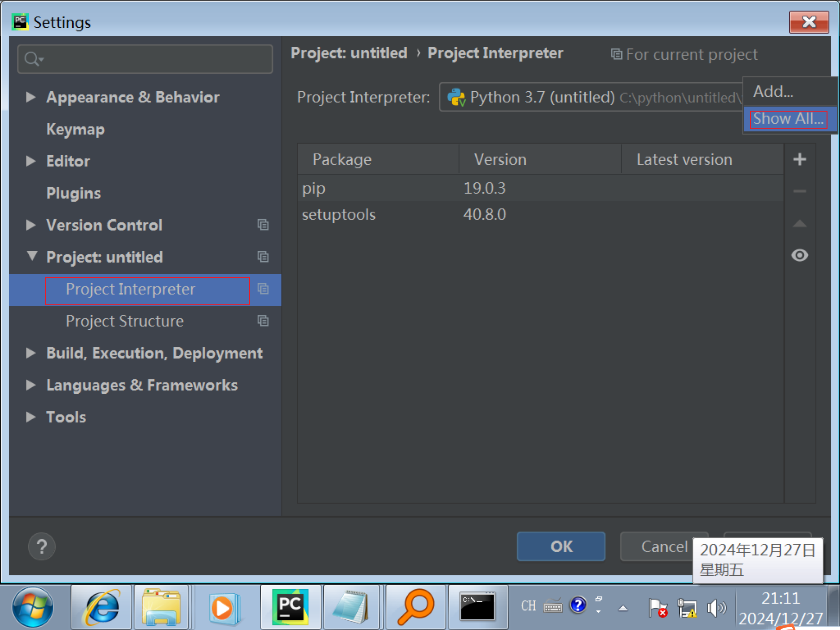Click the For current project label
This screenshot has width=840, height=630.
click(x=684, y=55)
